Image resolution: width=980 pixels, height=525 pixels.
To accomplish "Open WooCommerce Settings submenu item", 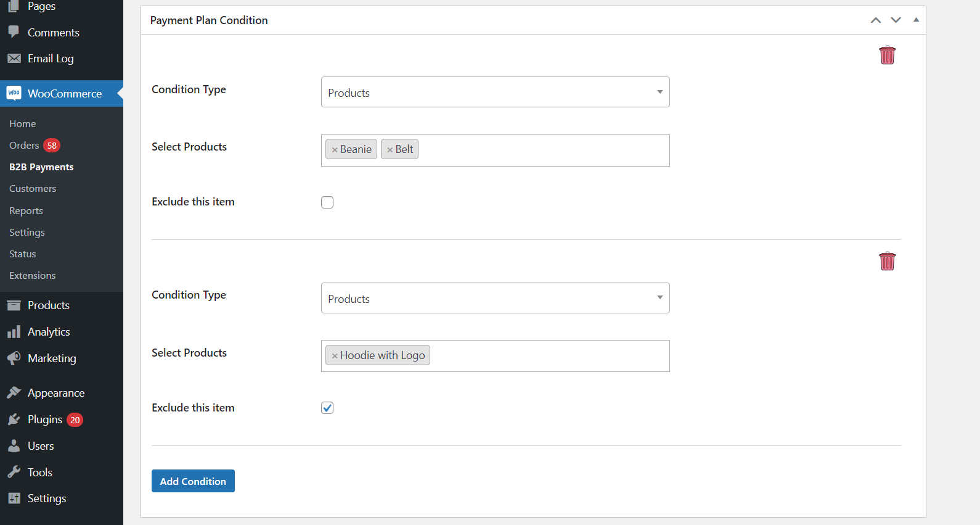I will click(27, 232).
